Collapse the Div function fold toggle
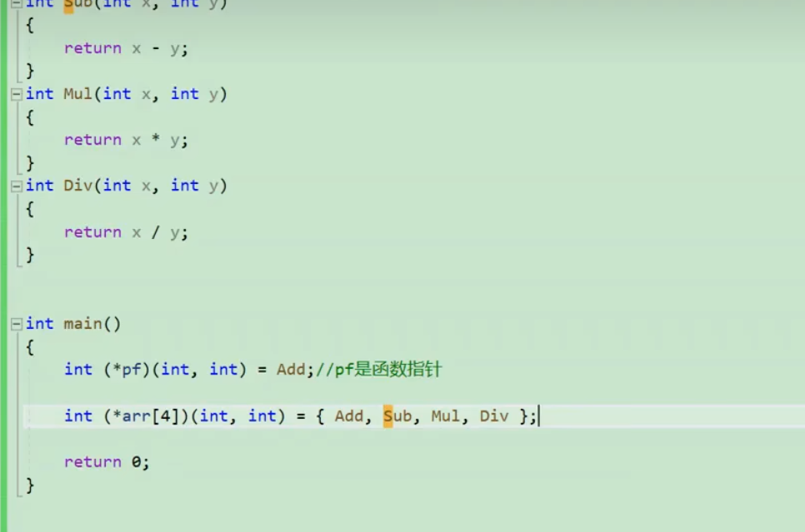Viewport: 805px width, 532px height. coord(16,186)
